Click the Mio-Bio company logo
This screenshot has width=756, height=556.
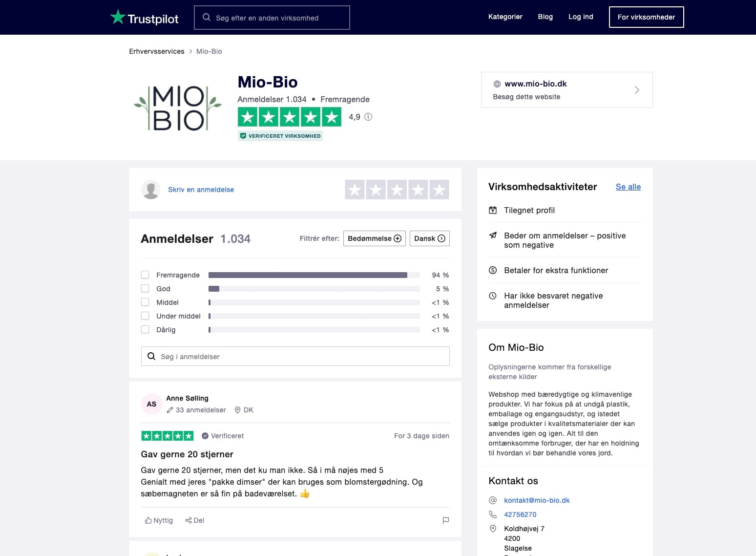pyautogui.click(x=178, y=108)
